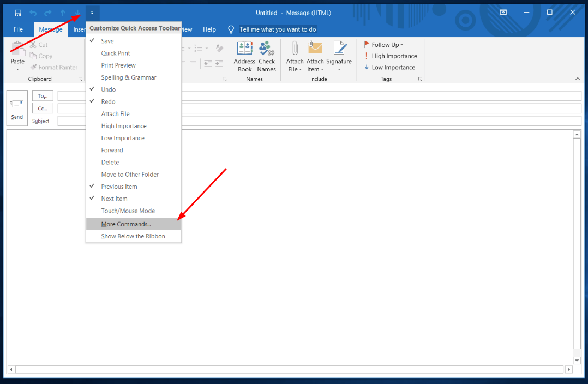Click the Save icon in Quick Access Toolbar

17,13
